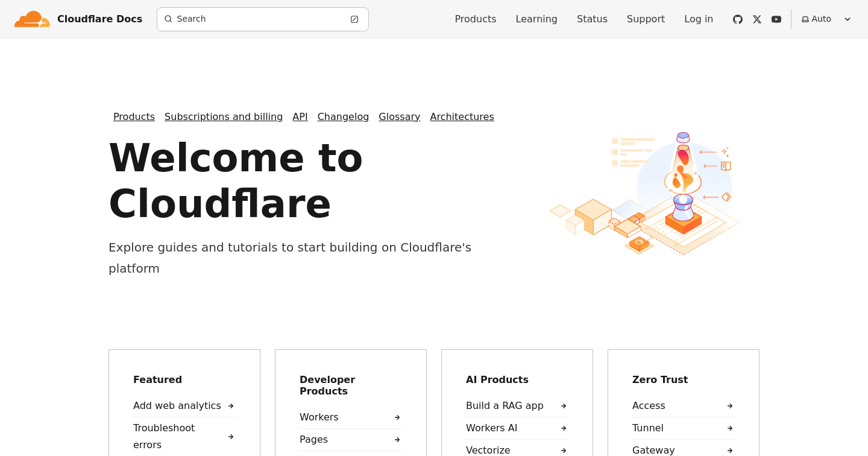Open the Products link above heading
Screen dimensions: 868x456
click(x=134, y=117)
